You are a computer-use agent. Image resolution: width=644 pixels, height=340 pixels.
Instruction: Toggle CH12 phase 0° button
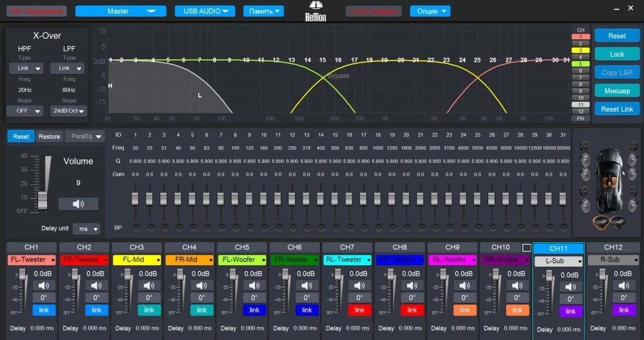click(624, 297)
